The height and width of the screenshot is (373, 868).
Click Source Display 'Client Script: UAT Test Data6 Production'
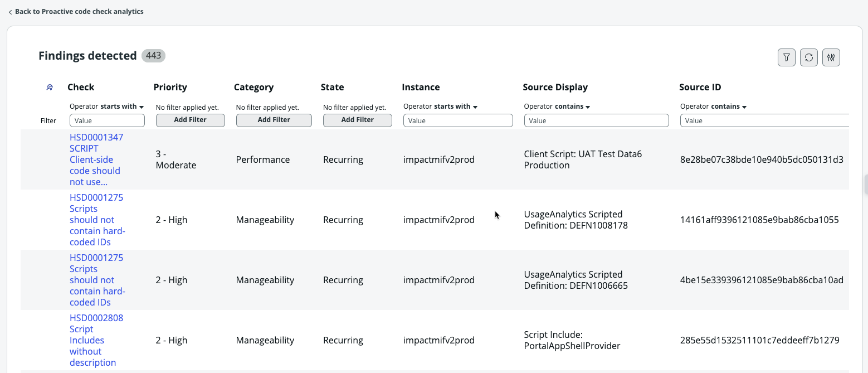click(x=583, y=159)
